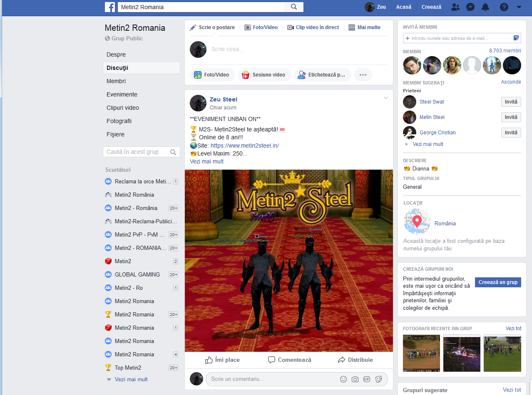Viewport: 532px width, 395px height.
Task: Select Foto/Video tab in composer header
Action: [x=261, y=27]
